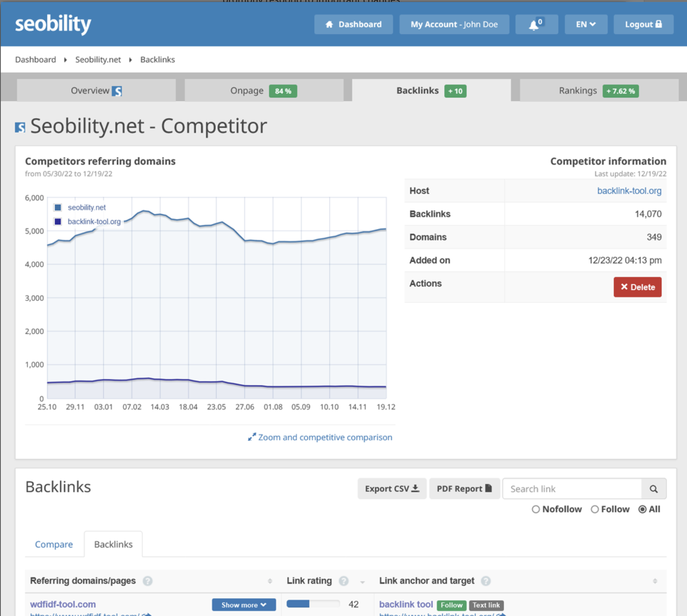
Task: Click Seobility.net breadcrumb
Action: click(98, 60)
